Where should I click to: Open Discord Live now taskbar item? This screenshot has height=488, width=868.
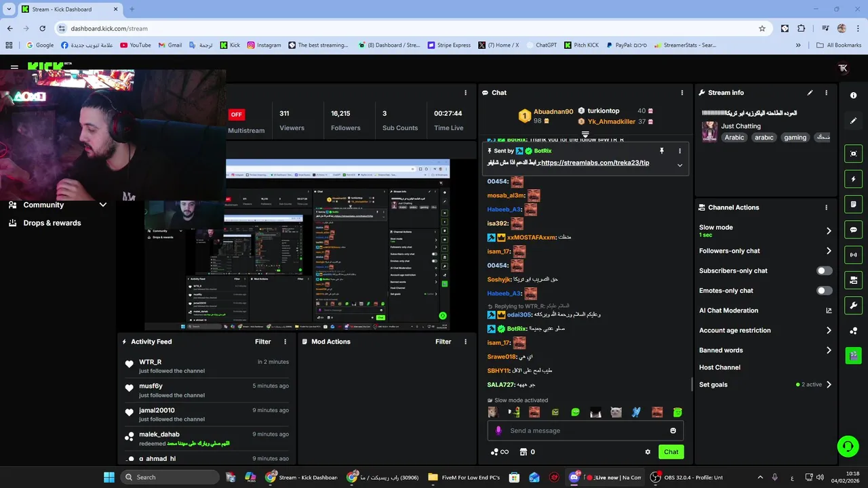pos(606,477)
